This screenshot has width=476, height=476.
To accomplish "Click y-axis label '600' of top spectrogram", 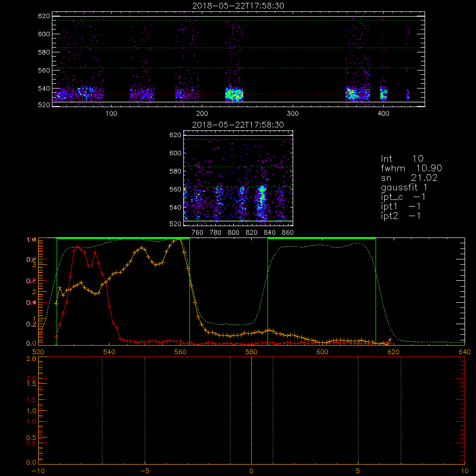I will 44,34.
